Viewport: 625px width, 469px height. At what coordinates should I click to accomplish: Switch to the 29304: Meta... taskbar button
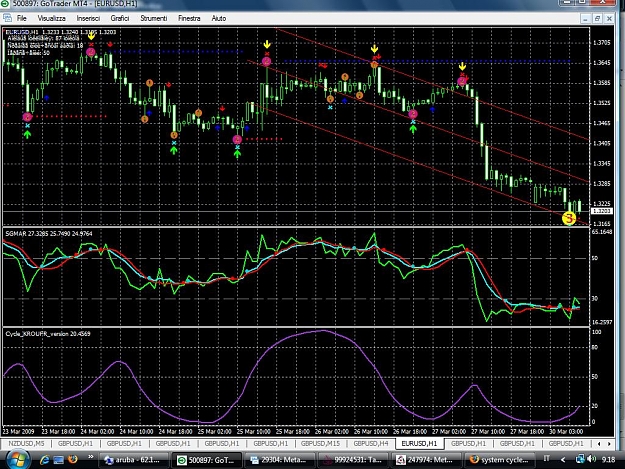click(x=279, y=460)
